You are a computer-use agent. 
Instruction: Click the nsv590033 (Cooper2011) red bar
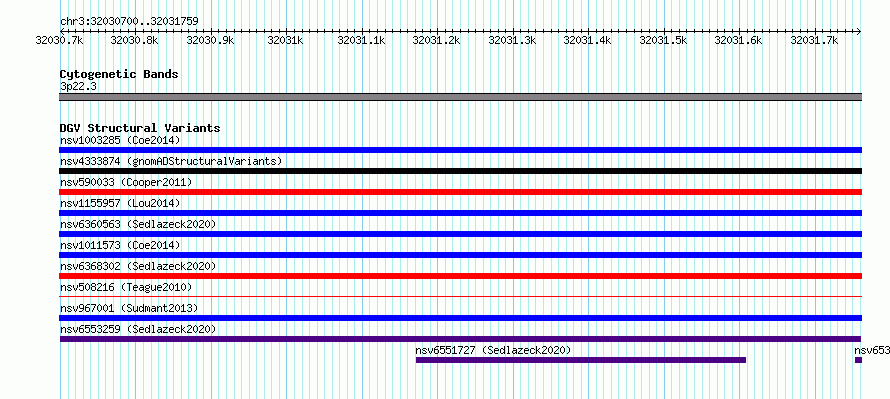tap(460, 192)
